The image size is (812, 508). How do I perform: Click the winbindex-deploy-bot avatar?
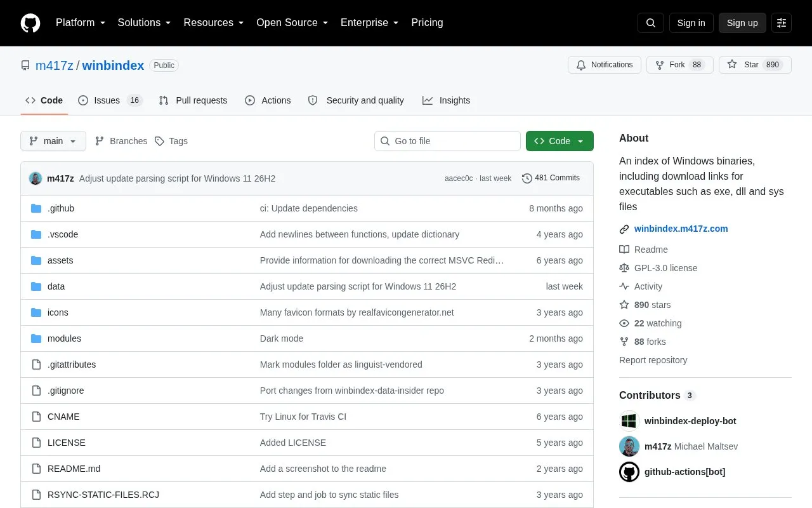pyautogui.click(x=629, y=421)
